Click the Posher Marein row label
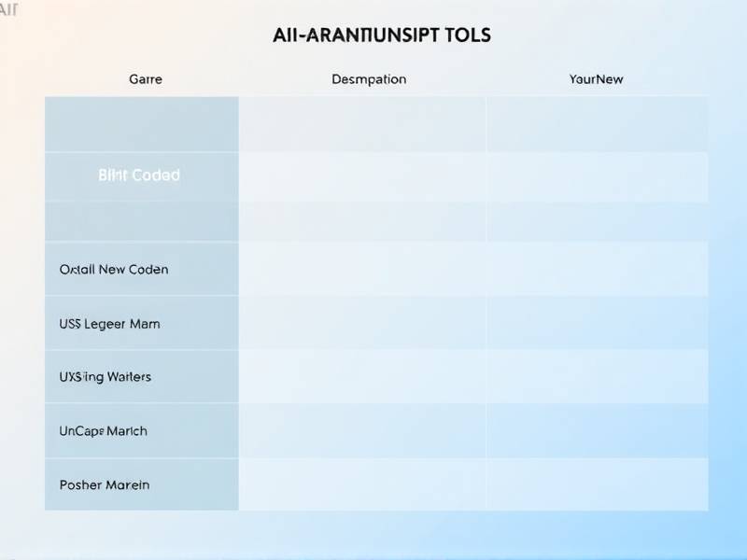The width and height of the screenshot is (747, 560). click(105, 485)
